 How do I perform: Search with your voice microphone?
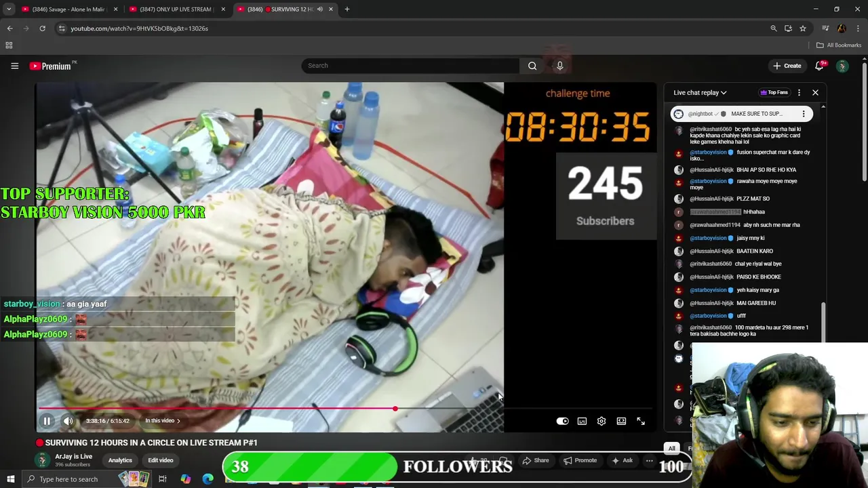(559, 66)
